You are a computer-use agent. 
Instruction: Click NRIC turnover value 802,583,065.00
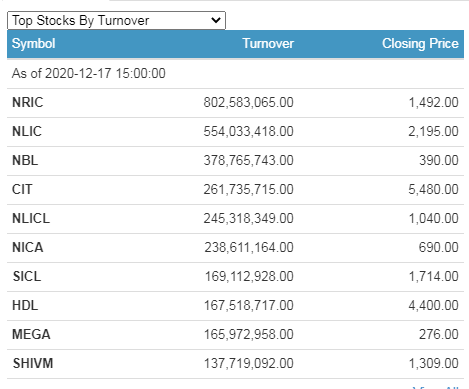(249, 102)
